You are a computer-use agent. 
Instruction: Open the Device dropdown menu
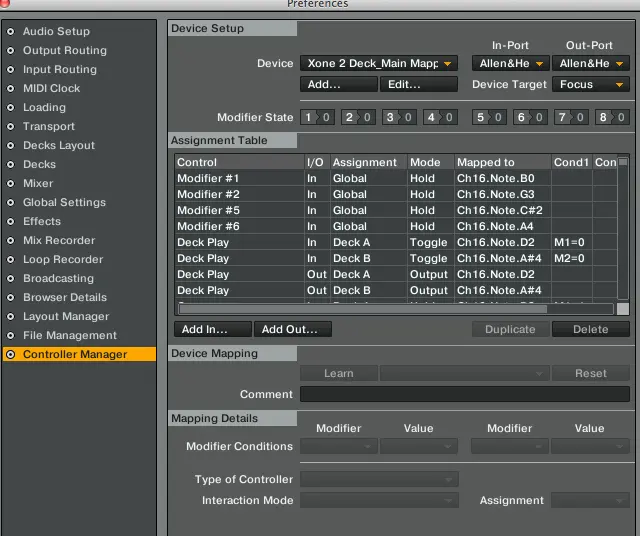pos(378,63)
